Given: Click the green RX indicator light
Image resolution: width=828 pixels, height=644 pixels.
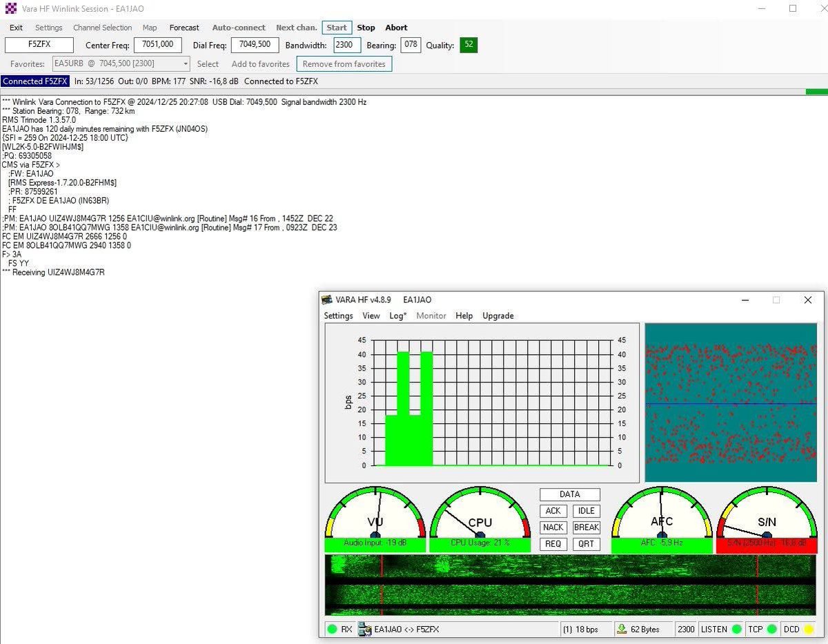Looking at the screenshot, I should pyautogui.click(x=333, y=630).
